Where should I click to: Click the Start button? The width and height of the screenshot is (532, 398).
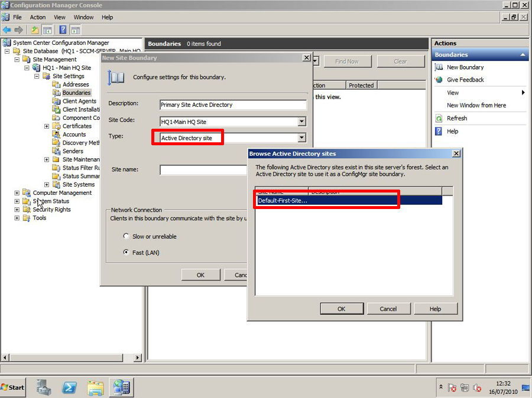(x=12, y=387)
